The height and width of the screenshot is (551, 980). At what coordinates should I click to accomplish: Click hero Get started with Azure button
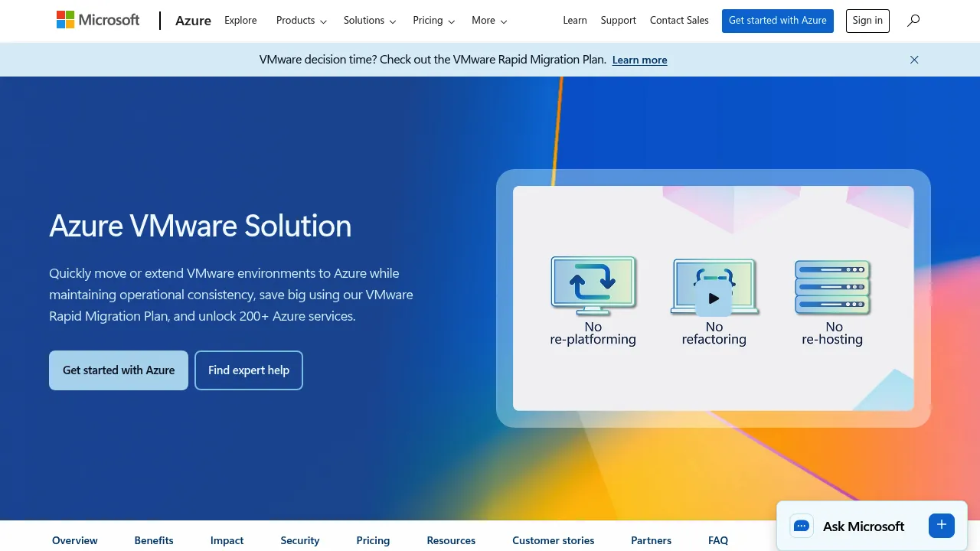point(119,370)
